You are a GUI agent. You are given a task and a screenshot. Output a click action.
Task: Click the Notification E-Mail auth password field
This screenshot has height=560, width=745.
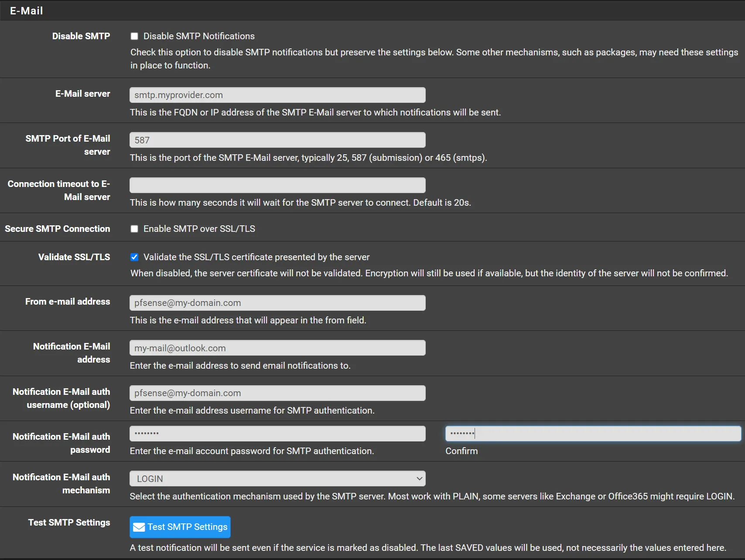point(277,433)
